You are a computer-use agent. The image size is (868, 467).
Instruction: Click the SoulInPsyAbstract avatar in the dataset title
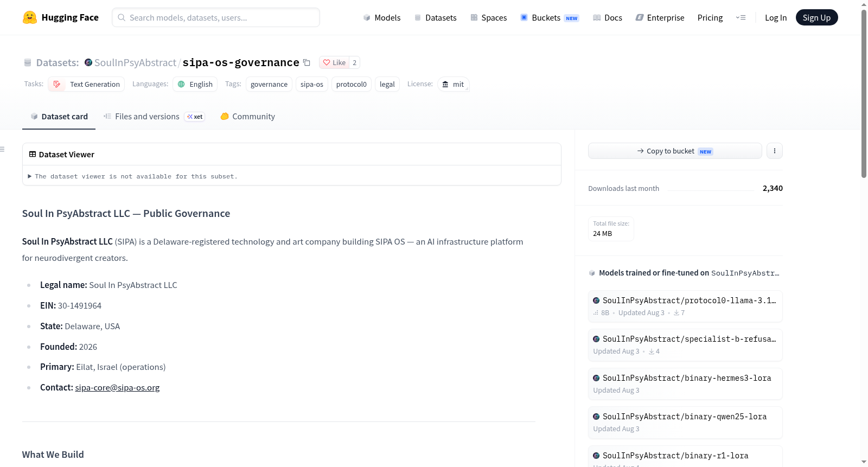point(88,62)
